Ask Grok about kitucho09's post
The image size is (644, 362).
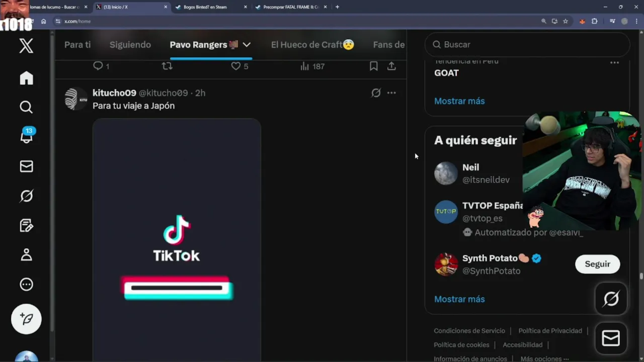[x=376, y=93]
